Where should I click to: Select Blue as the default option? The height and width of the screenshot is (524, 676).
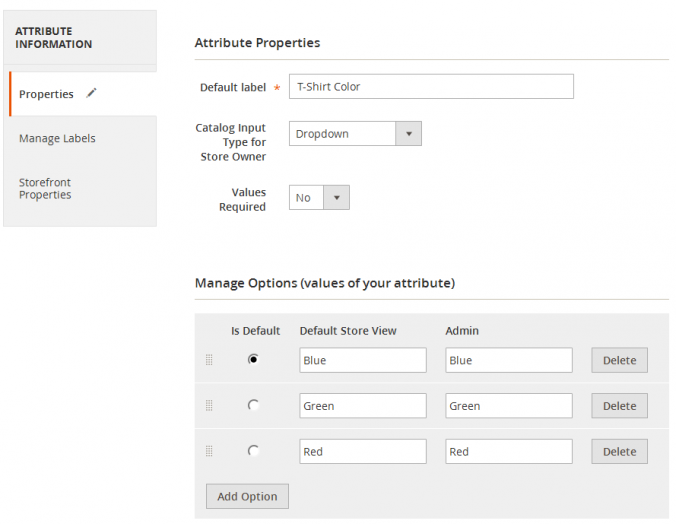pos(253,359)
